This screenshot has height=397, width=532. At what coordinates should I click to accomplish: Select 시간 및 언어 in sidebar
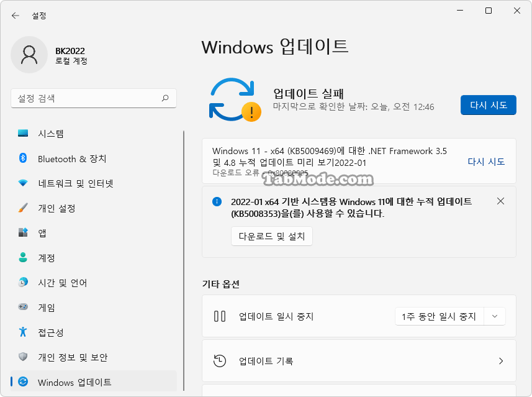94,282
